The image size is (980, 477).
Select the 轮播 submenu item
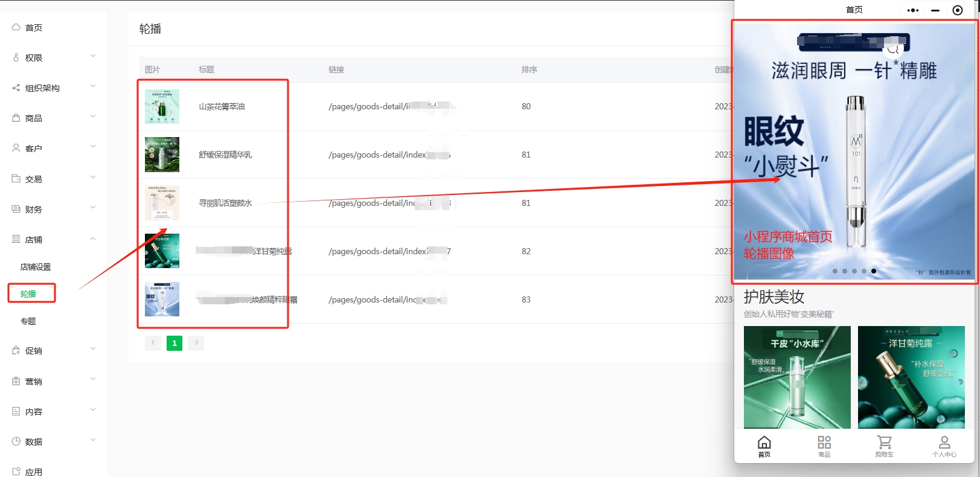pyautogui.click(x=28, y=294)
